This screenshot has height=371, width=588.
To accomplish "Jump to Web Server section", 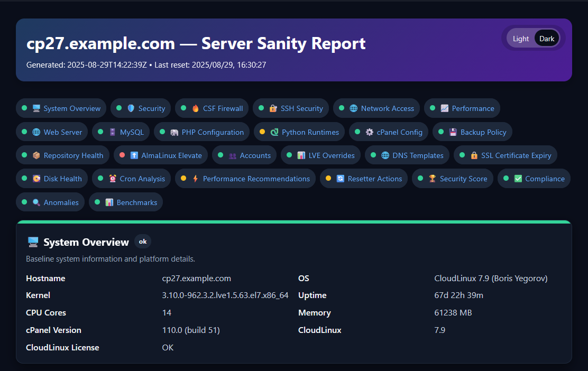I will [x=52, y=132].
